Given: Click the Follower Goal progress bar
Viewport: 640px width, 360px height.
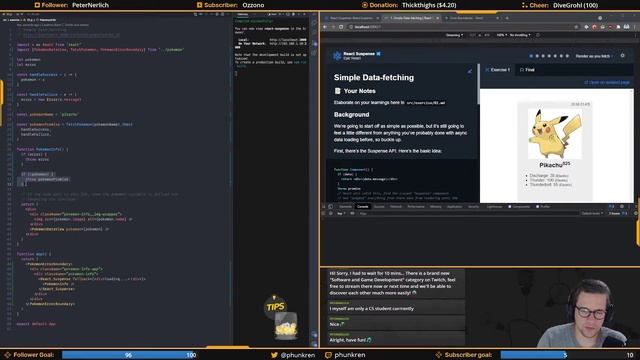Looking at the screenshot, I should point(130,355).
